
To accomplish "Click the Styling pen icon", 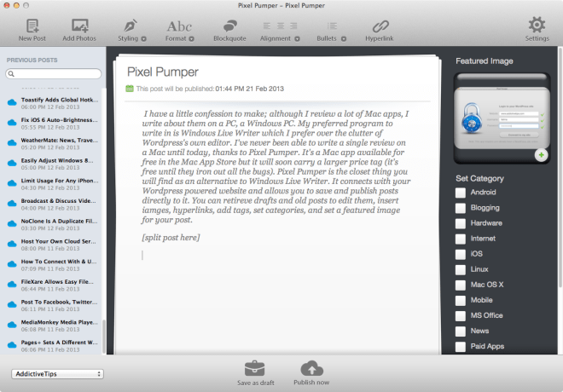I will tap(130, 26).
